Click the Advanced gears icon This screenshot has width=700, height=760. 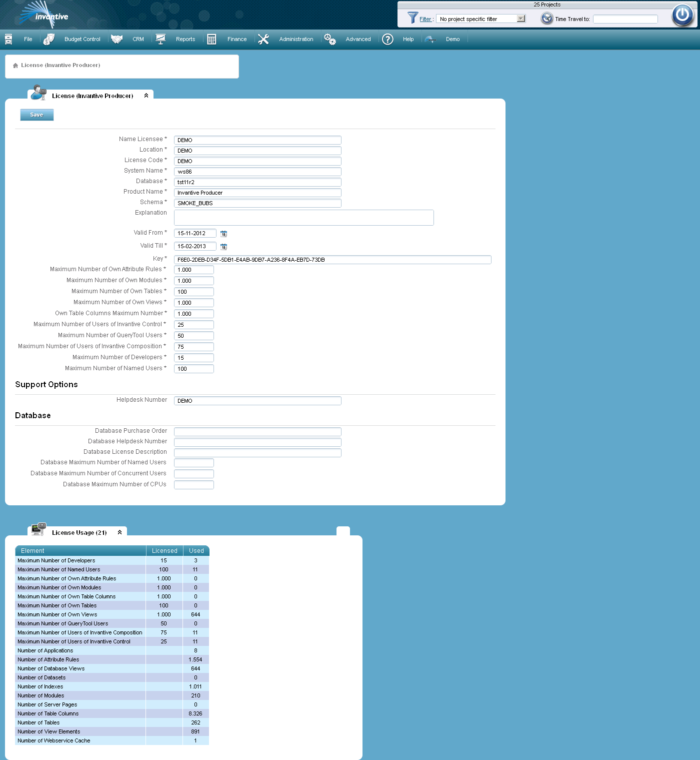point(330,39)
